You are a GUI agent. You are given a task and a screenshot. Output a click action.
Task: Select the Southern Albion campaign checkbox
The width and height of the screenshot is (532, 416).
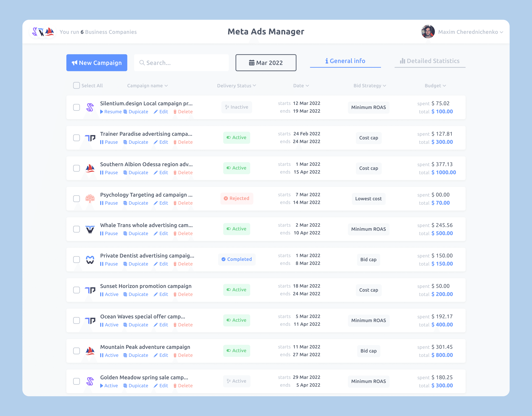(x=77, y=168)
